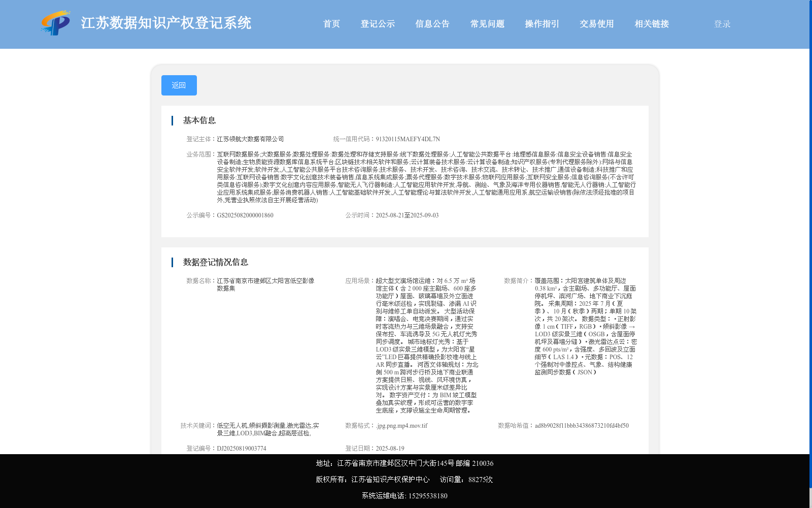Select data name 江苏省南京市建邺区太阳宫低空影像数据集
This screenshot has height=508, width=812.
click(265, 284)
